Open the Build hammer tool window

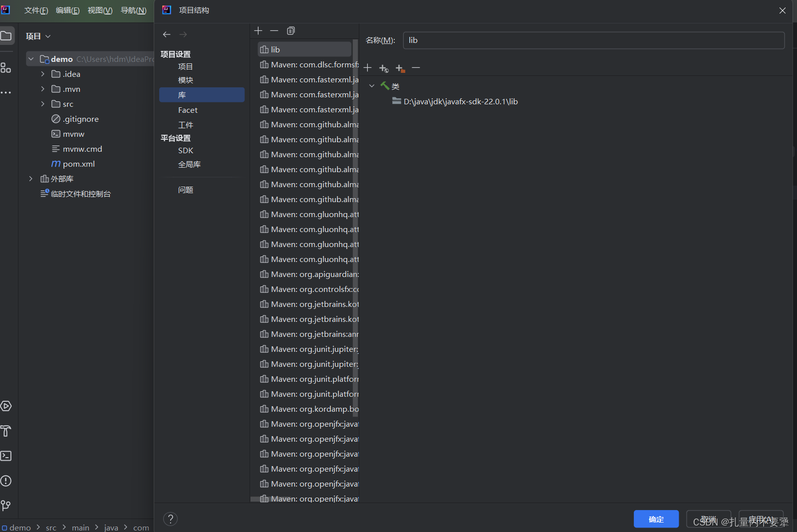(x=6, y=431)
